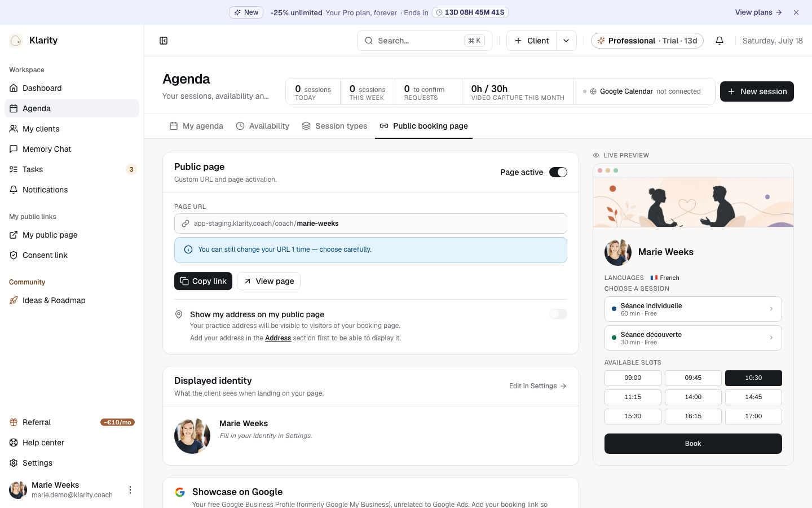
Task: Select the 10:30 slot
Action: tap(753, 378)
